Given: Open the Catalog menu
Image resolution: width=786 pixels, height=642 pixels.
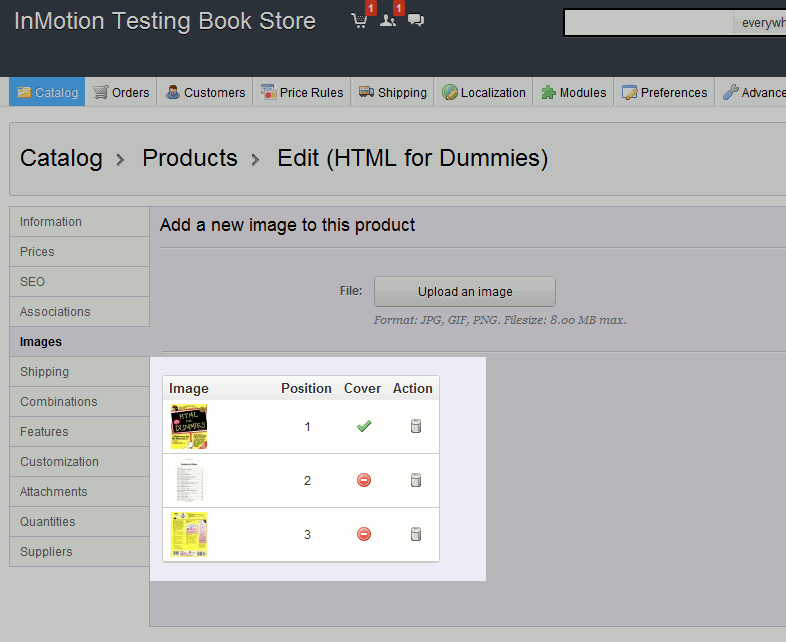Looking at the screenshot, I should pyautogui.click(x=47, y=93).
